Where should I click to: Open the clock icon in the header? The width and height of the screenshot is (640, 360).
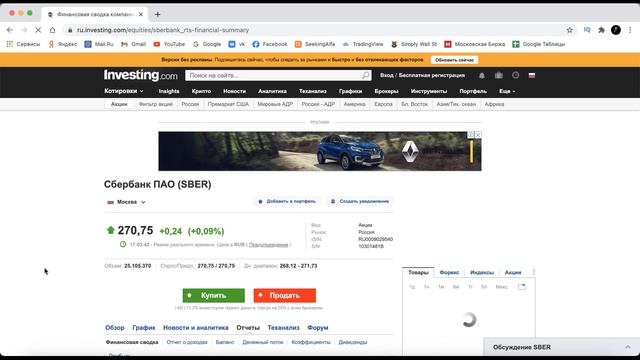tap(516, 76)
